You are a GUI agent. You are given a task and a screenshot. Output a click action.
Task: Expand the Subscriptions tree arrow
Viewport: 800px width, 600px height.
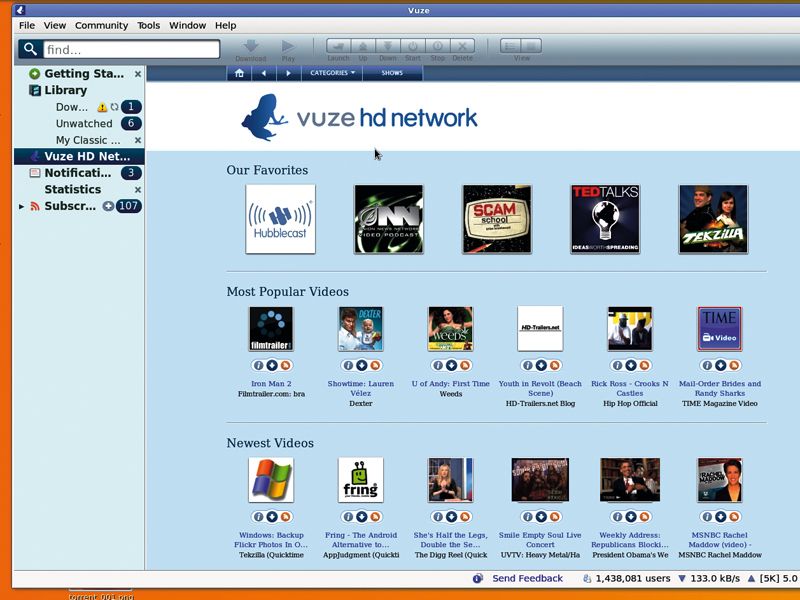point(21,207)
